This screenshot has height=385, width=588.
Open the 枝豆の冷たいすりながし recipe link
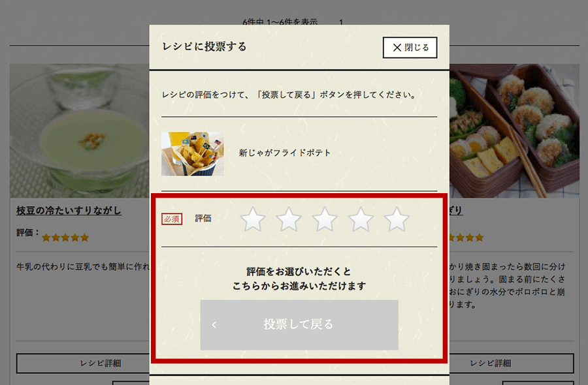pos(69,211)
